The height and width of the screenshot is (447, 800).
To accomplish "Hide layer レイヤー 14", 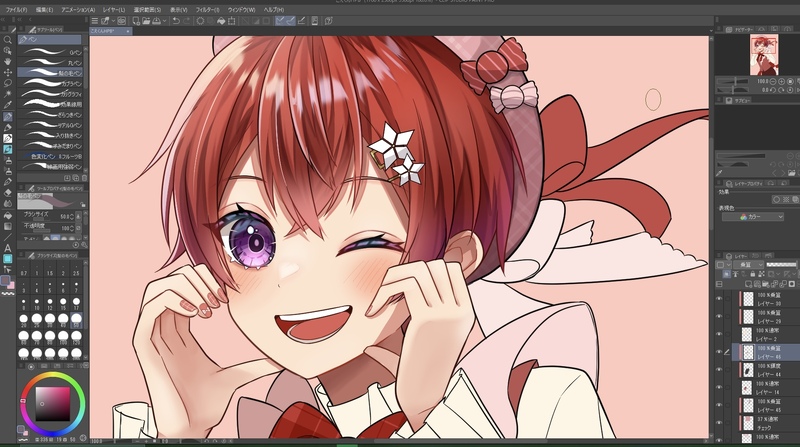I will point(719,387).
